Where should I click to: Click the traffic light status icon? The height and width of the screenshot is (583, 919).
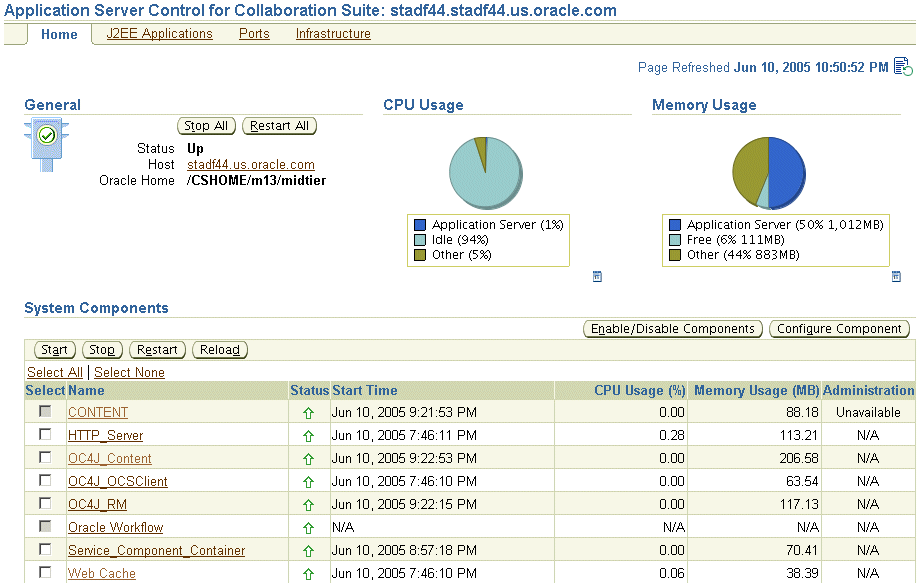[x=46, y=143]
